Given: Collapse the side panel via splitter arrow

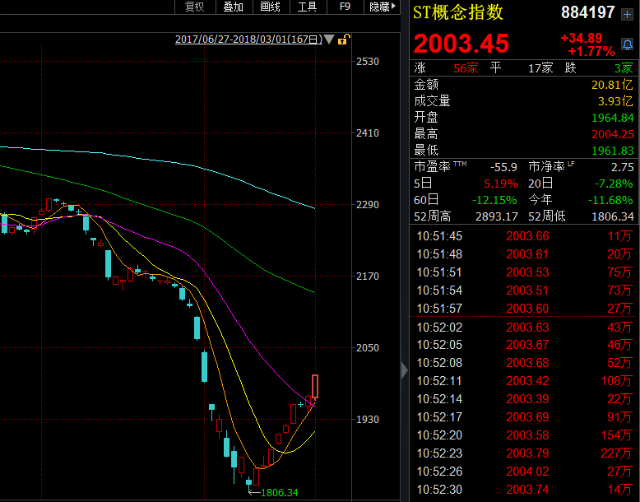Looking at the screenshot, I should tap(404, 371).
